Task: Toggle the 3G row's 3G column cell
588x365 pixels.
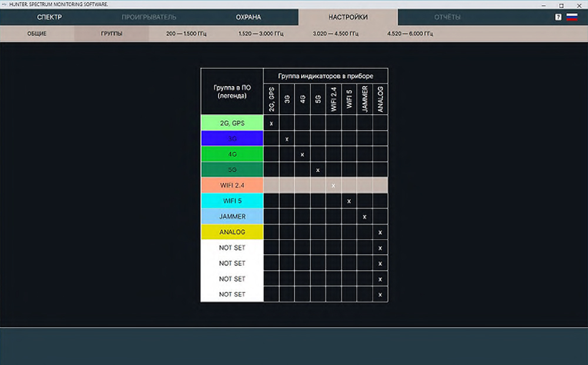Action: point(287,139)
